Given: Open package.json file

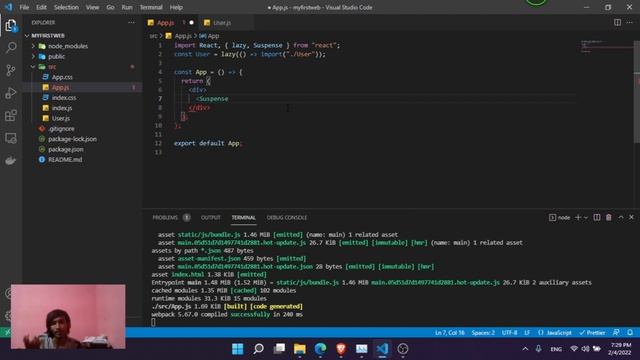Looking at the screenshot, I should [66, 149].
